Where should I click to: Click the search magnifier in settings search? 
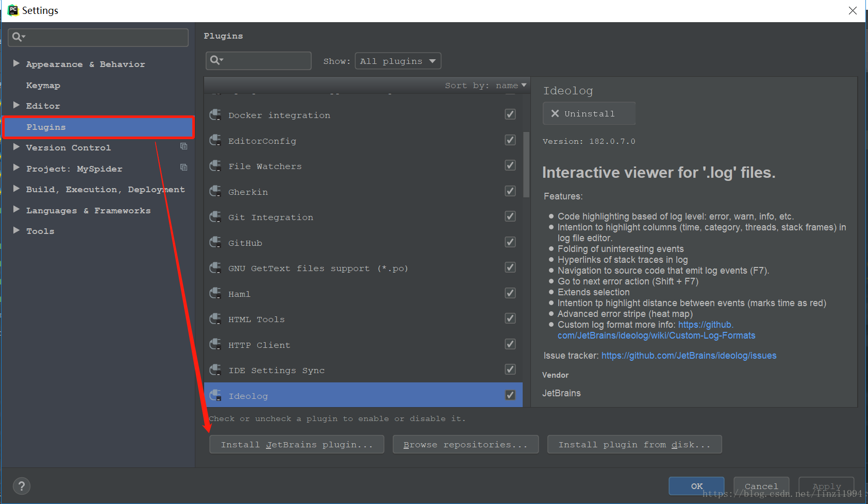[x=18, y=37]
